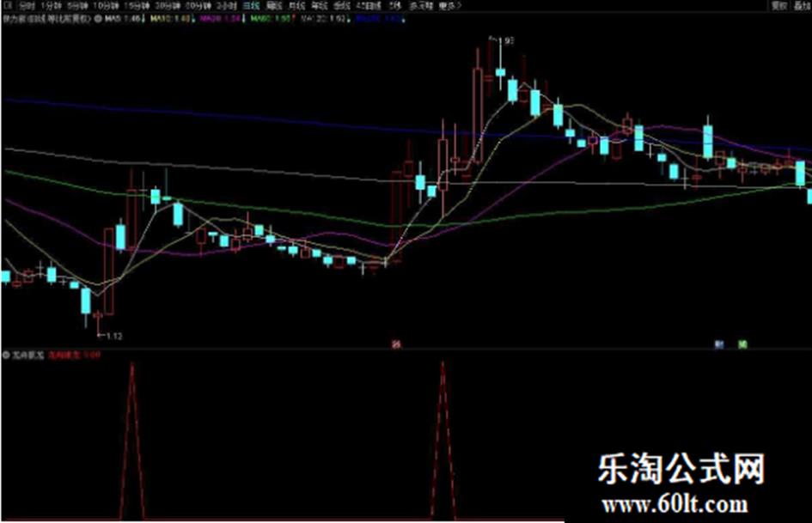The height and width of the screenshot is (523, 812).
Task: Click the magenta MA20 value label
Action: (x=223, y=19)
